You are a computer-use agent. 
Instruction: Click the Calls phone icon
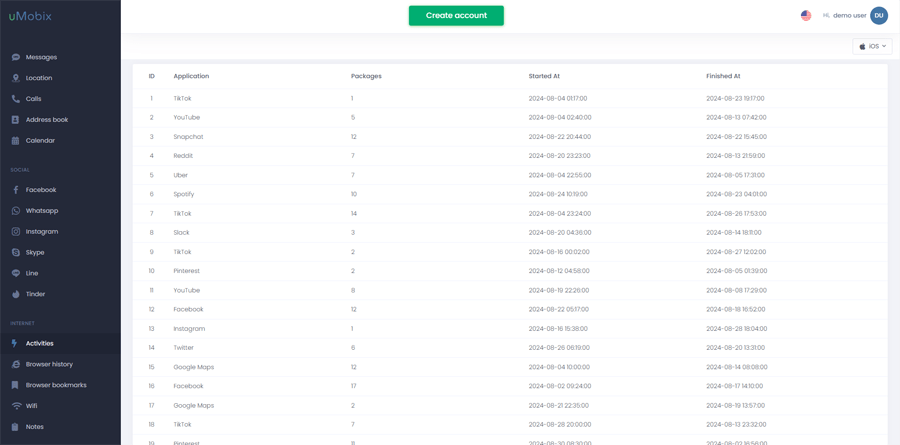tap(15, 99)
